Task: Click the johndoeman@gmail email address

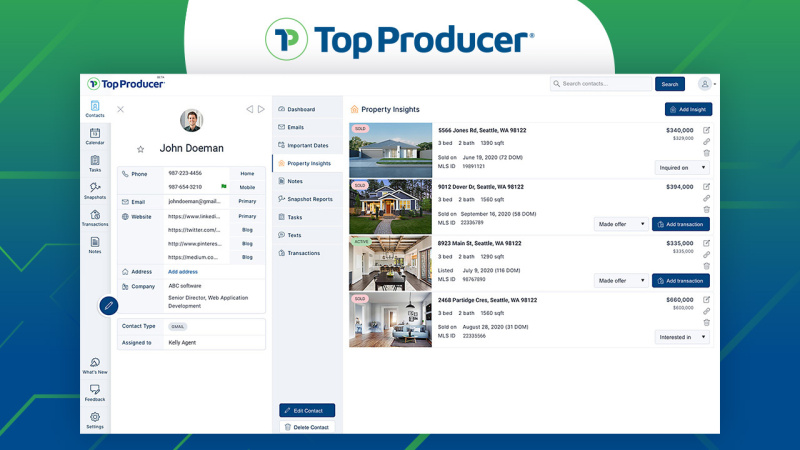Action: point(194,202)
